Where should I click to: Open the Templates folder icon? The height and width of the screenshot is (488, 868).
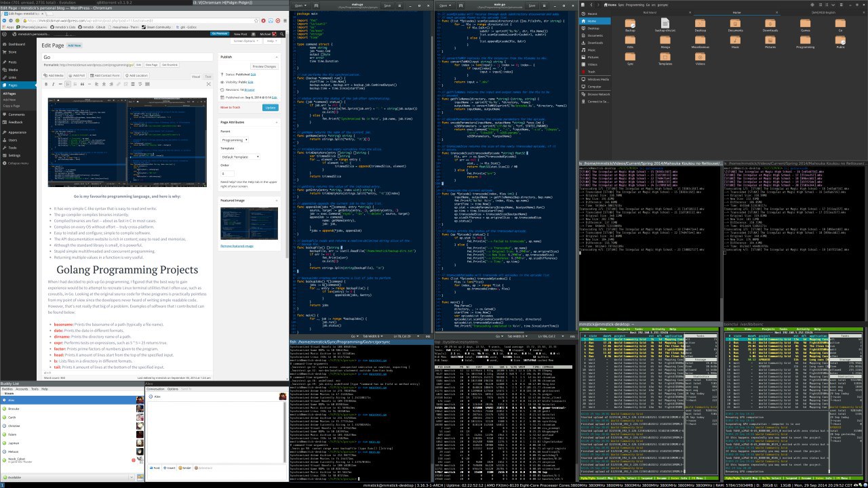(x=665, y=57)
